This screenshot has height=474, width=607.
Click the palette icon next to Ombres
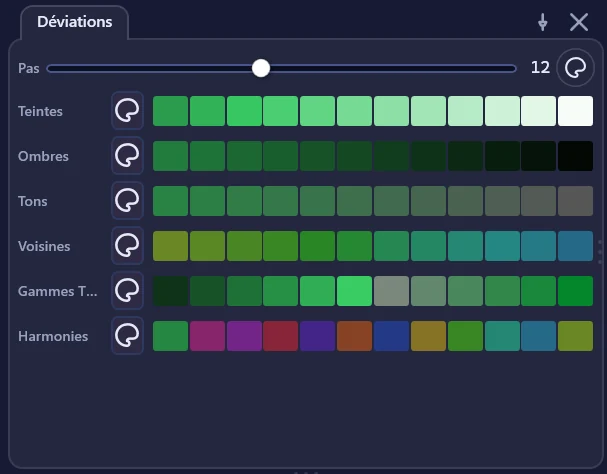127,156
